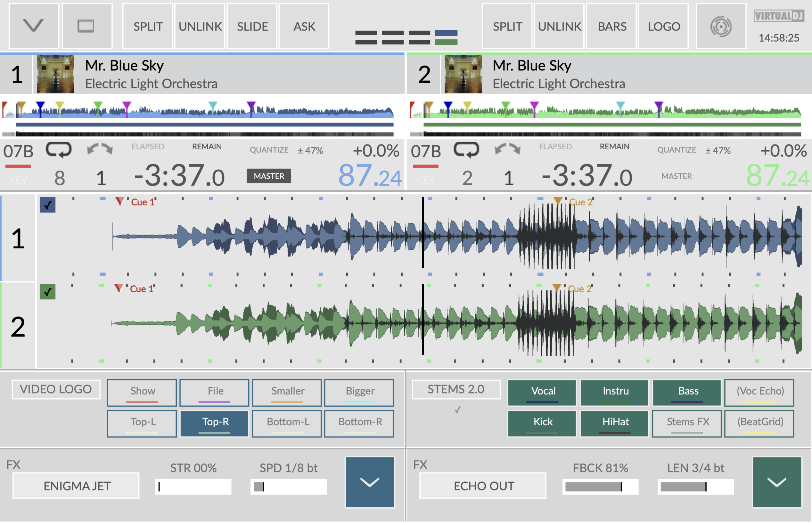Click deck 1 loop icon
Screen dimensions: 812x525
coord(59,150)
